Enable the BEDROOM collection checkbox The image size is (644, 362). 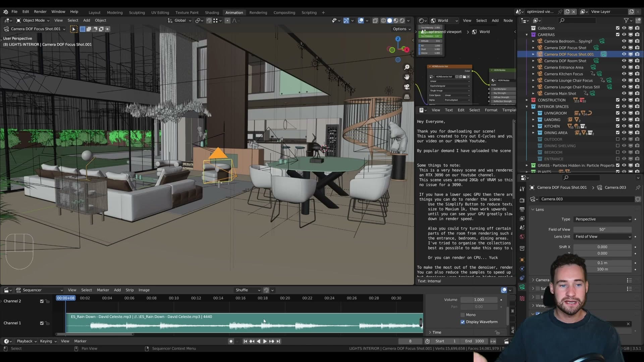(618, 153)
